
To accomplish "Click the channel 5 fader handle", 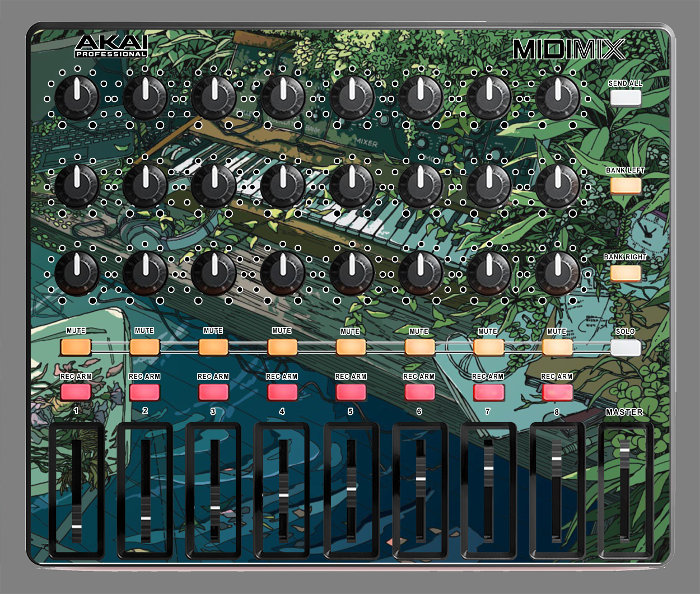I will pyautogui.click(x=351, y=489).
